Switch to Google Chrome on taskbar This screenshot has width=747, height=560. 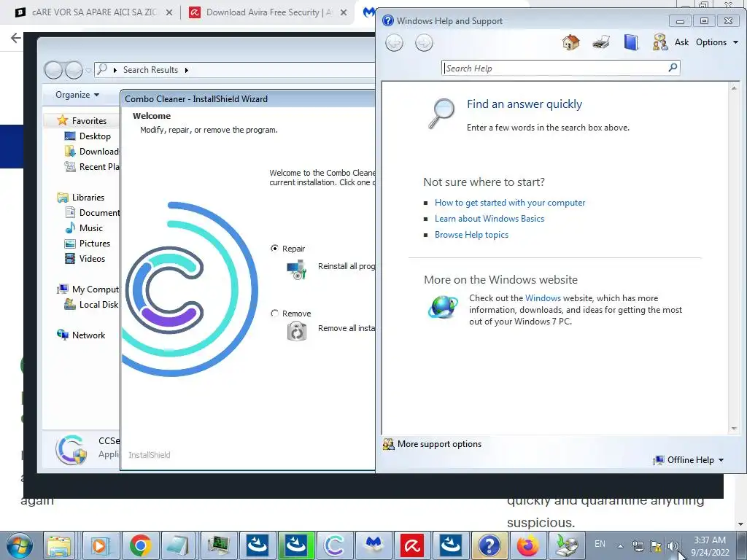(x=139, y=545)
